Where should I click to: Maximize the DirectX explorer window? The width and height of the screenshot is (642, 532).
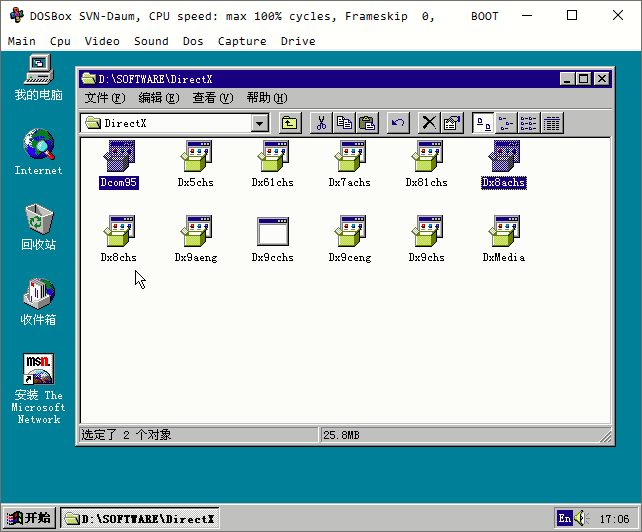tap(583, 79)
